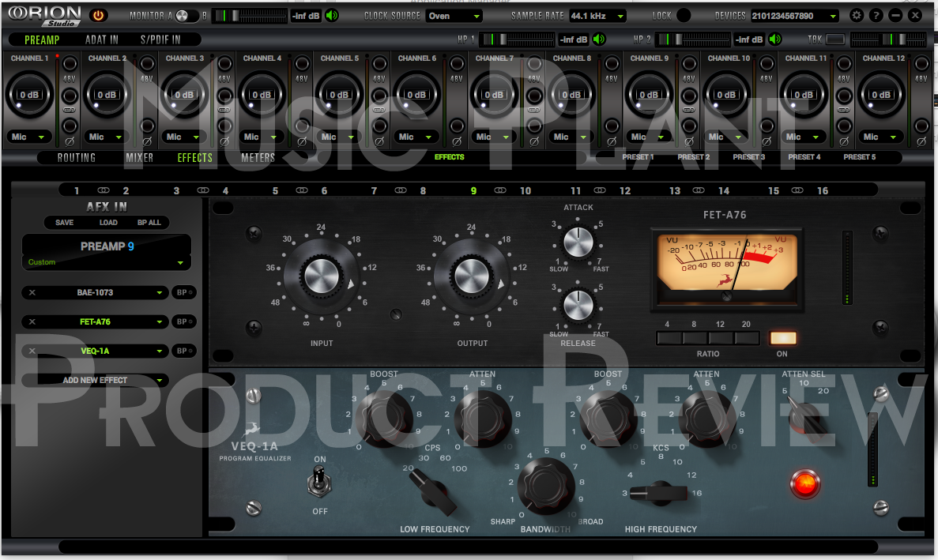Bypass BAE-1073 with its BP button
The height and width of the screenshot is (560, 938).
[183, 292]
